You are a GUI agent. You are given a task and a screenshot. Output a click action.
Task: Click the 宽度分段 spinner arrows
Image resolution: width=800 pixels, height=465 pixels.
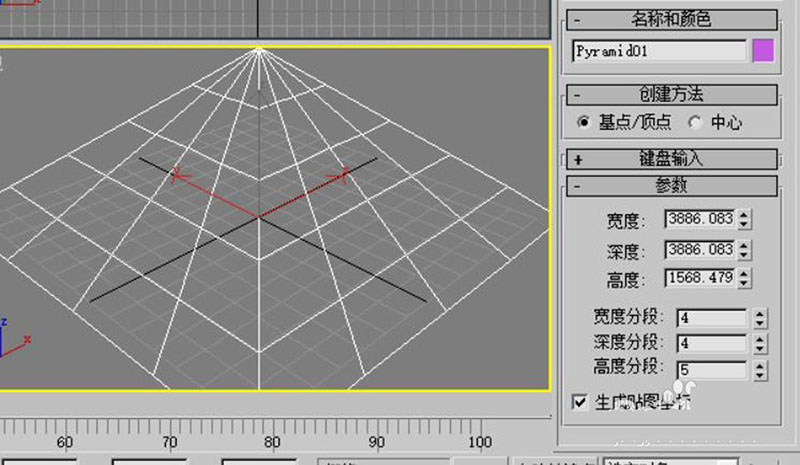(x=760, y=319)
